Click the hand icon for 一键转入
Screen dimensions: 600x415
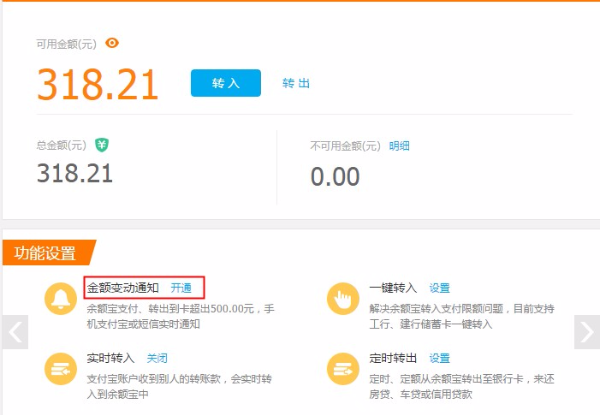pyautogui.click(x=344, y=299)
